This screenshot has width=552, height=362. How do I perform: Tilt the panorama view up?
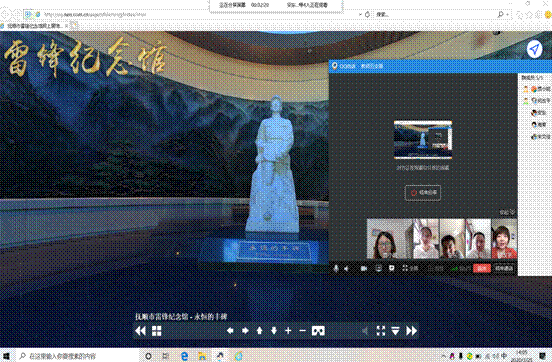pyautogui.click(x=259, y=331)
